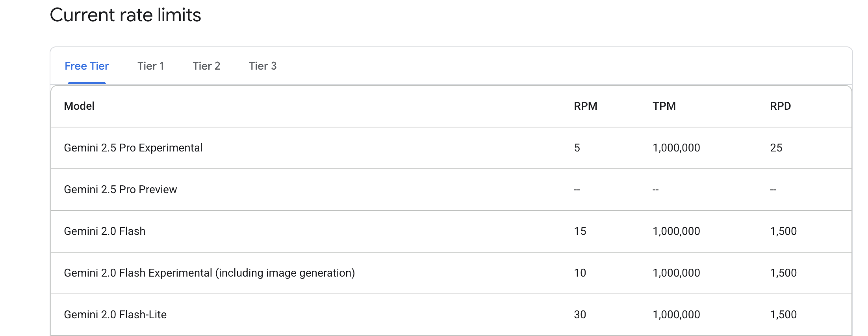Select the Gemini 2.5 Pro Experimental row name
This screenshot has height=336, width=868.
133,148
